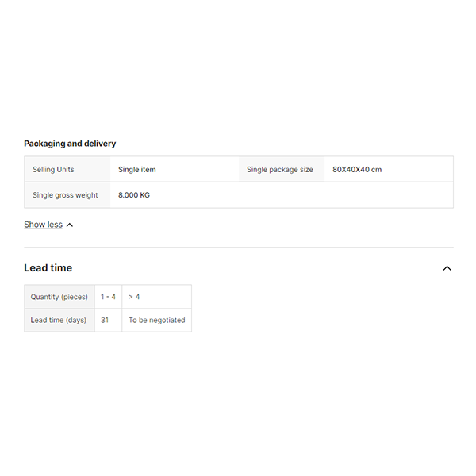Select the Single item value cell
Screen dimensions: 476x476
click(137, 170)
